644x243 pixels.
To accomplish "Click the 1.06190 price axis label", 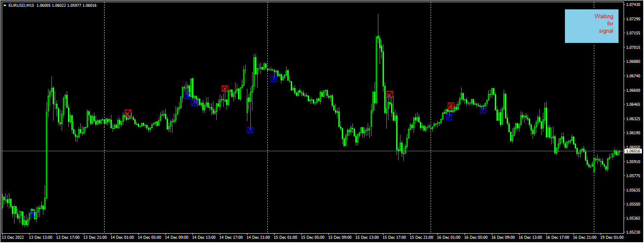I will 633,133.
